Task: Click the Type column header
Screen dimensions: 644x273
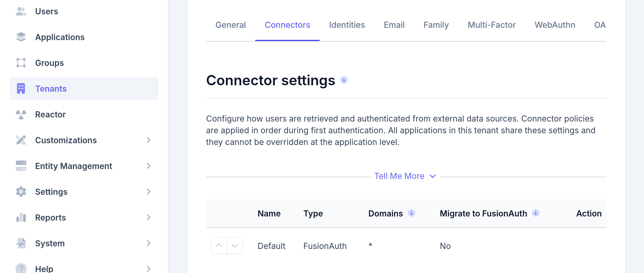Action: pyautogui.click(x=313, y=214)
